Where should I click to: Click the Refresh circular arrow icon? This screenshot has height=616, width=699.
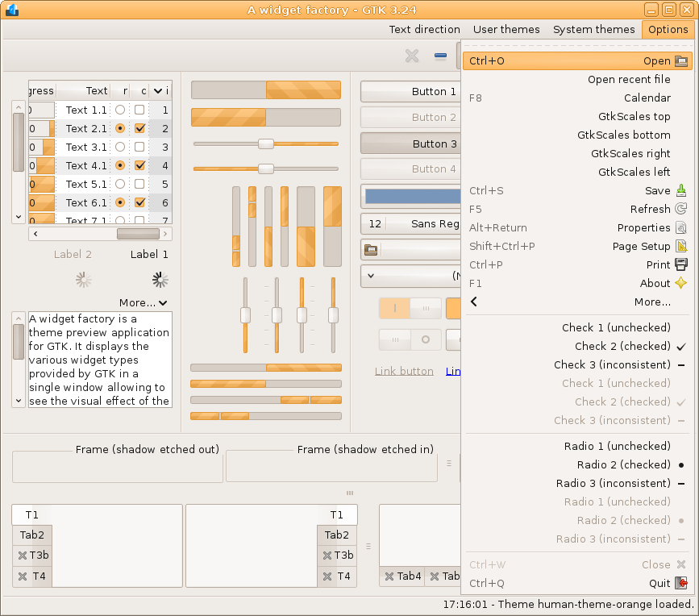tap(680, 209)
